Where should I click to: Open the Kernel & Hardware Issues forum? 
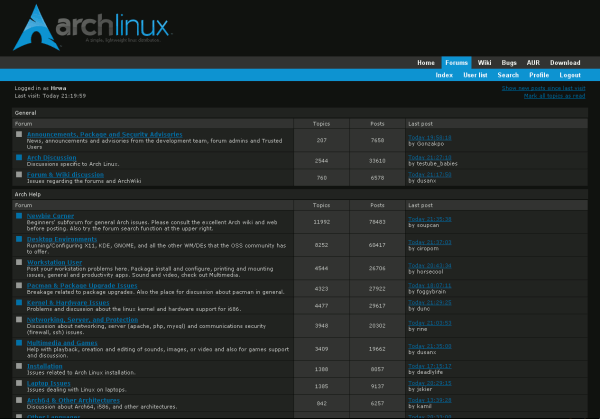[x=68, y=302]
